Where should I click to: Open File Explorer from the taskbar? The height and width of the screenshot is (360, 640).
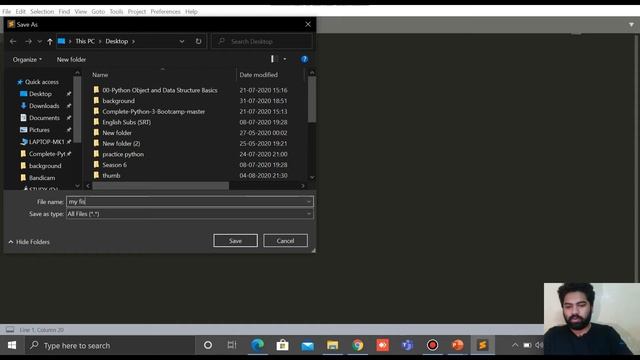pyautogui.click(x=332, y=345)
